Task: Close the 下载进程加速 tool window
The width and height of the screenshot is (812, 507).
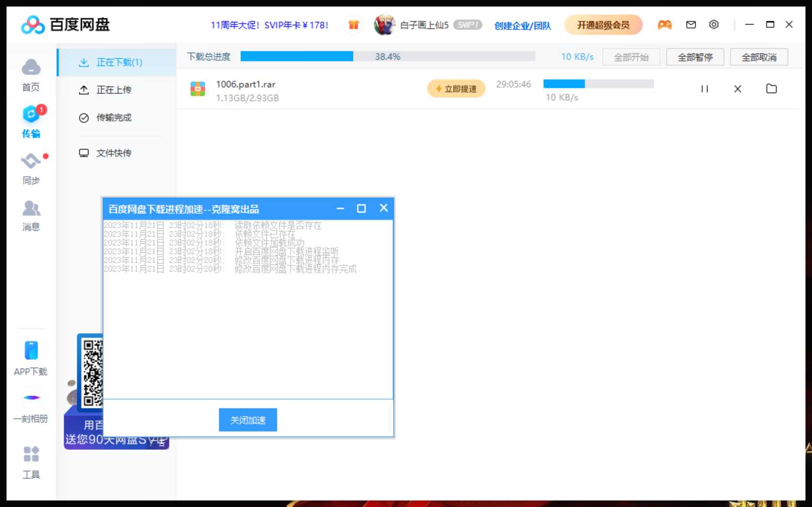Action: tap(383, 208)
